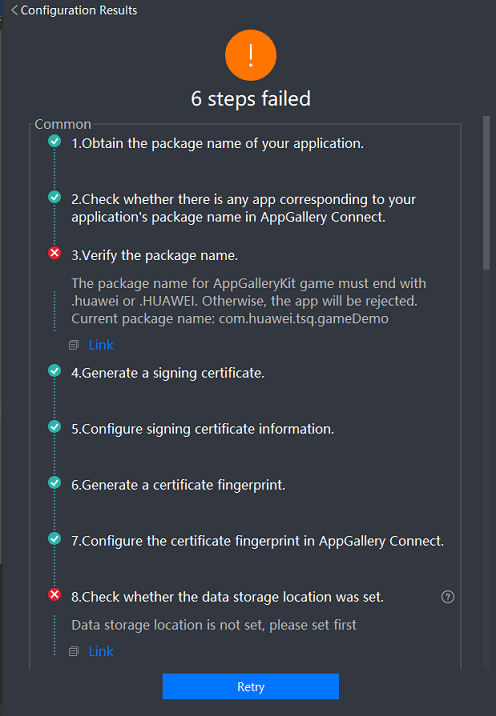The width and height of the screenshot is (496, 716).
Task: Click the vertical scrollbar thumb
Action: (x=486, y=193)
